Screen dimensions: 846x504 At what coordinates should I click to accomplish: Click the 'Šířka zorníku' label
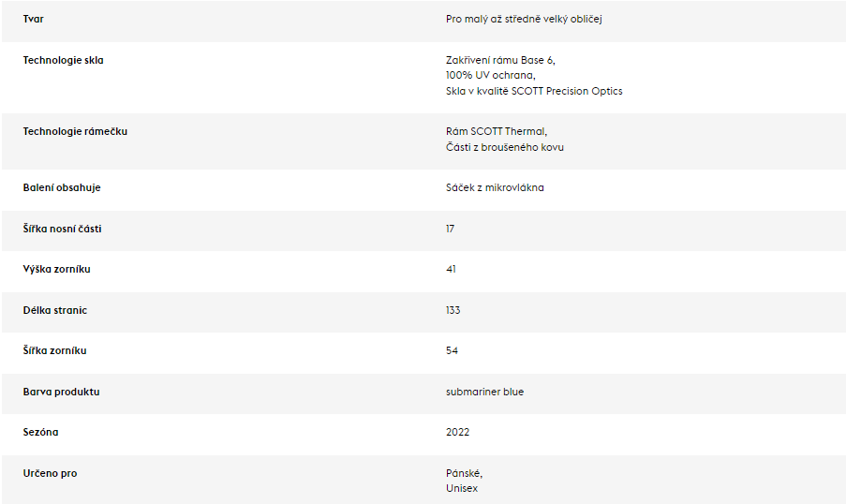tap(54, 350)
